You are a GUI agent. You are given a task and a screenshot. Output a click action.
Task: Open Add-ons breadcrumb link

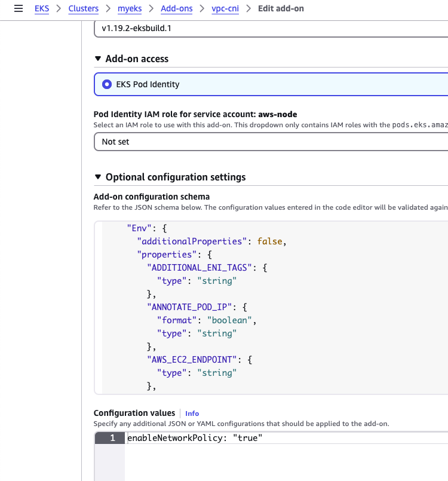pyautogui.click(x=177, y=8)
